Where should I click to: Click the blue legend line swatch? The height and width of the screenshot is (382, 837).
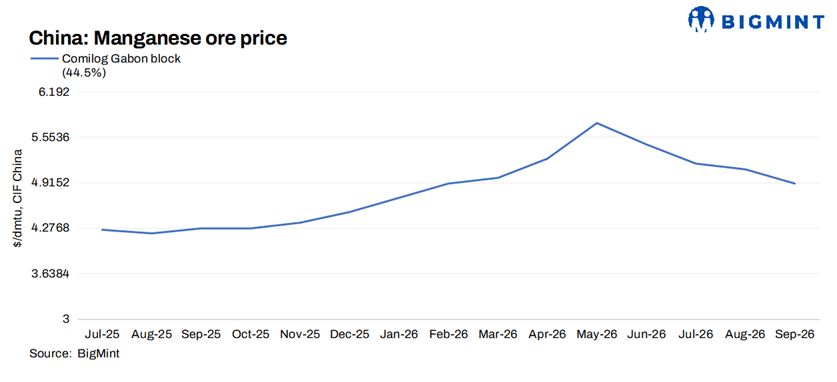(x=43, y=60)
